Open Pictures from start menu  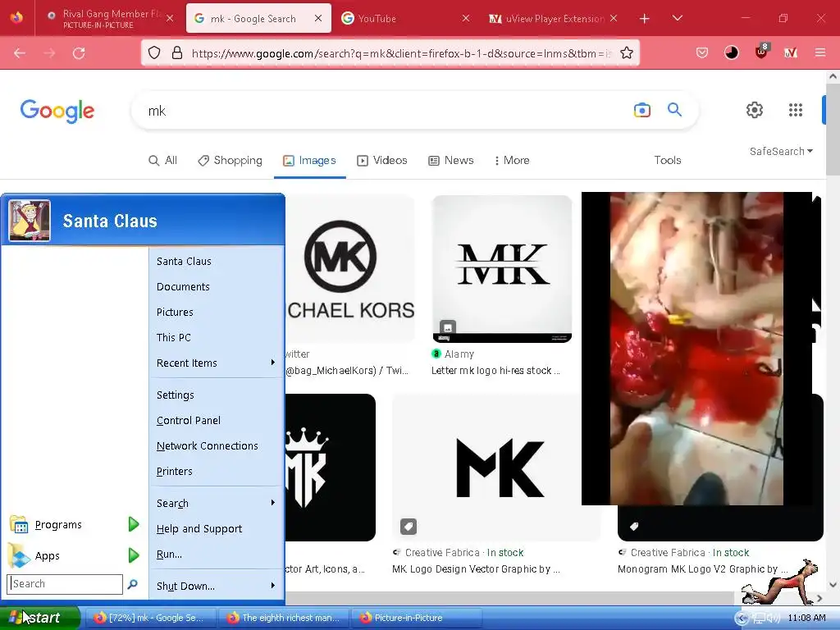tap(216, 313)
